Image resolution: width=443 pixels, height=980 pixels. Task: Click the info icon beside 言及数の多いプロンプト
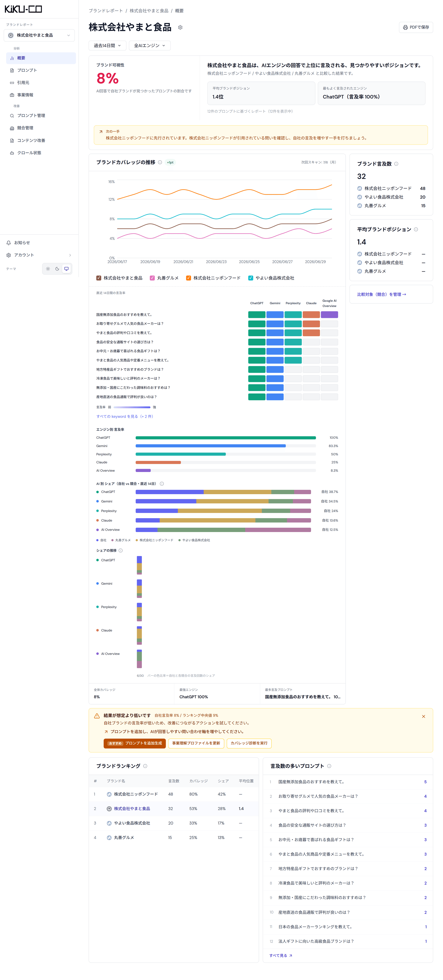coord(329,766)
